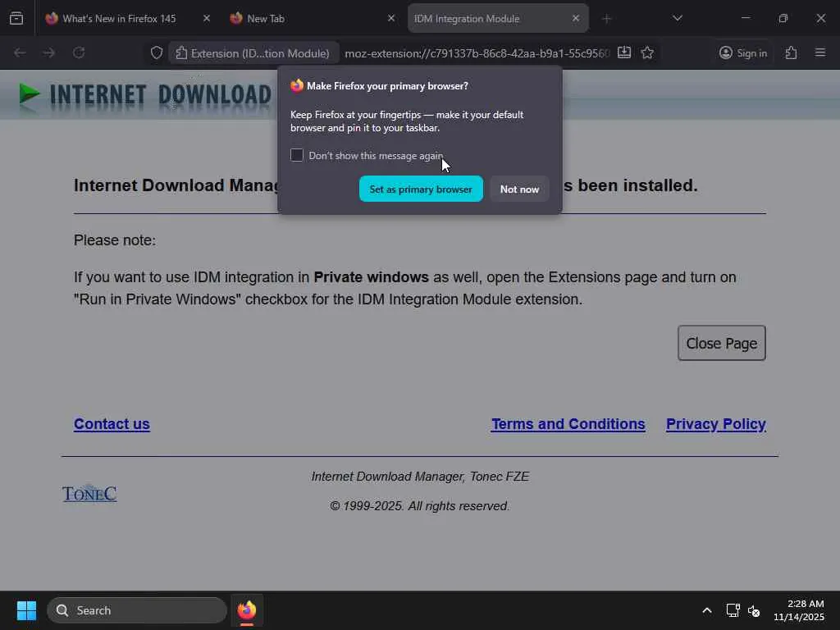The image size is (840, 630).
Task: Go back with the back arrow
Action: 20,52
